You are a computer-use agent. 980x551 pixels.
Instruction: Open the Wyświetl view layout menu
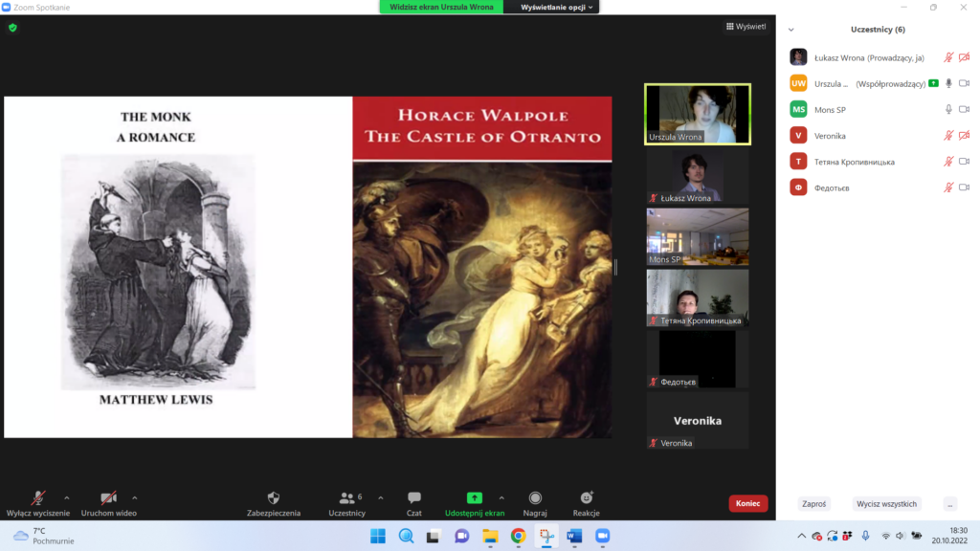click(746, 27)
